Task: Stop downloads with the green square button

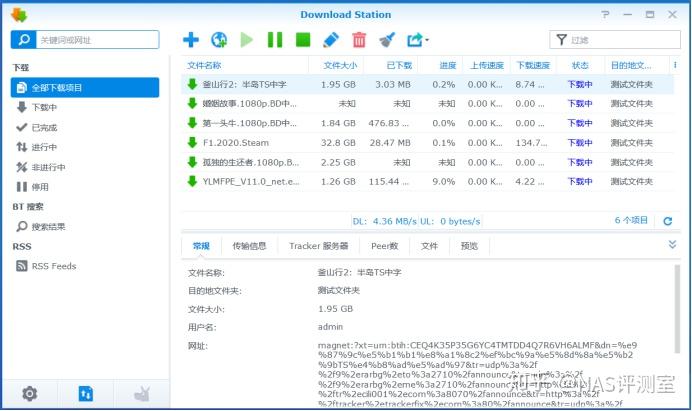Action: click(x=303, y=40)
